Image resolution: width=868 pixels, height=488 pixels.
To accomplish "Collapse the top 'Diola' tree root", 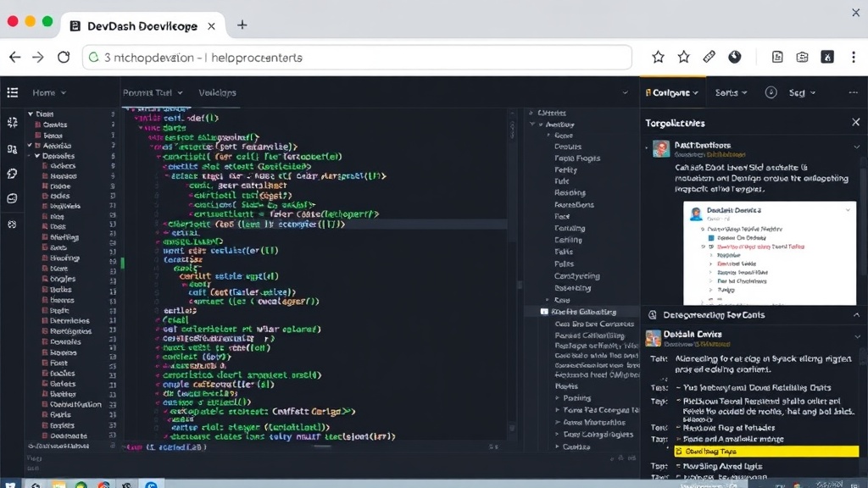I will tap(31, 114).
